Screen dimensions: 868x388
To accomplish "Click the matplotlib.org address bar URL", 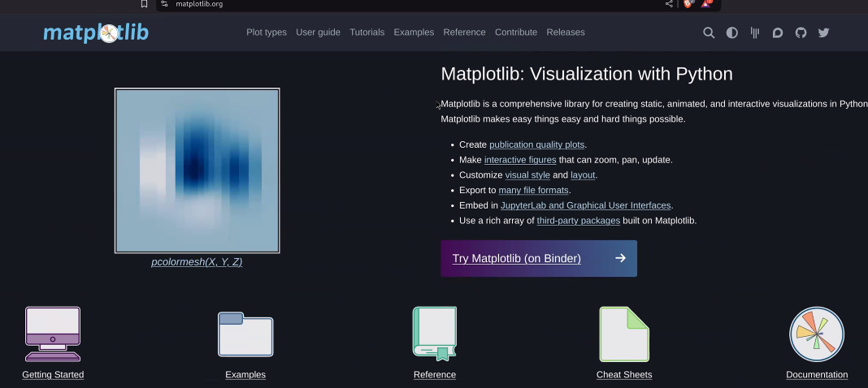I will [x=199, y=4].
